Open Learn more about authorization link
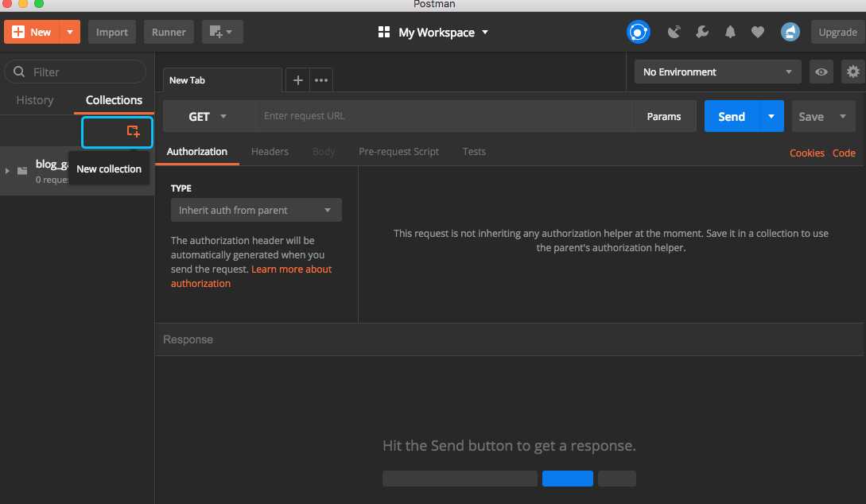Screen dimensions: 866x504 point(251,276)
